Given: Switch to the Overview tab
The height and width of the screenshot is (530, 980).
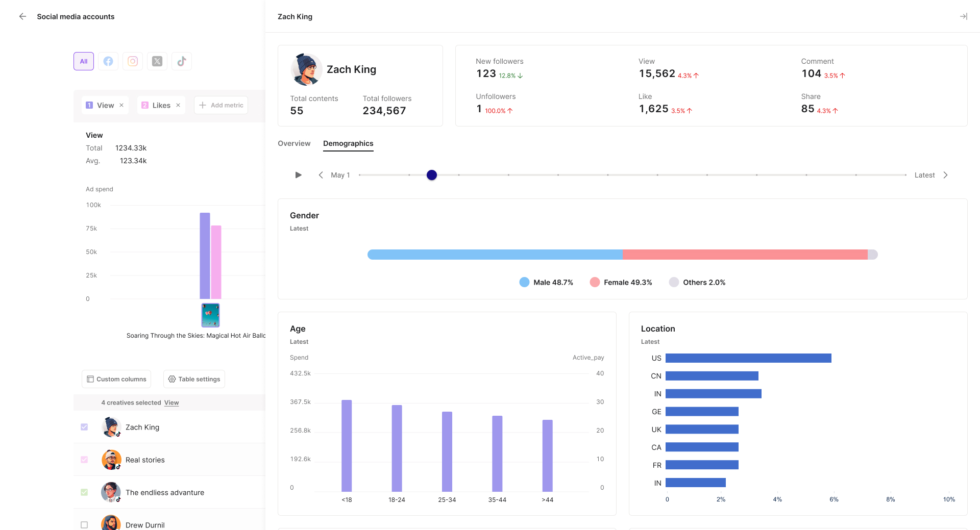Looking at the screenshot, I should (294, 143).
